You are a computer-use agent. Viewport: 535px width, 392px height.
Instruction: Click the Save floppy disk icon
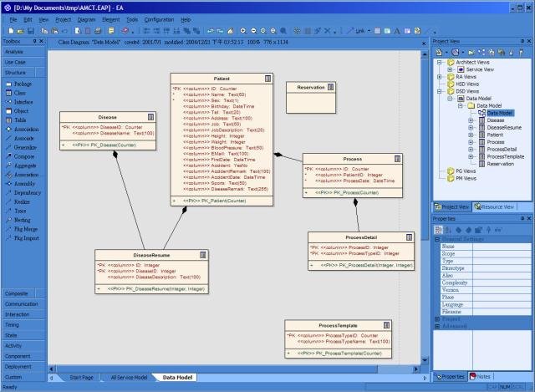coord(31,31)
